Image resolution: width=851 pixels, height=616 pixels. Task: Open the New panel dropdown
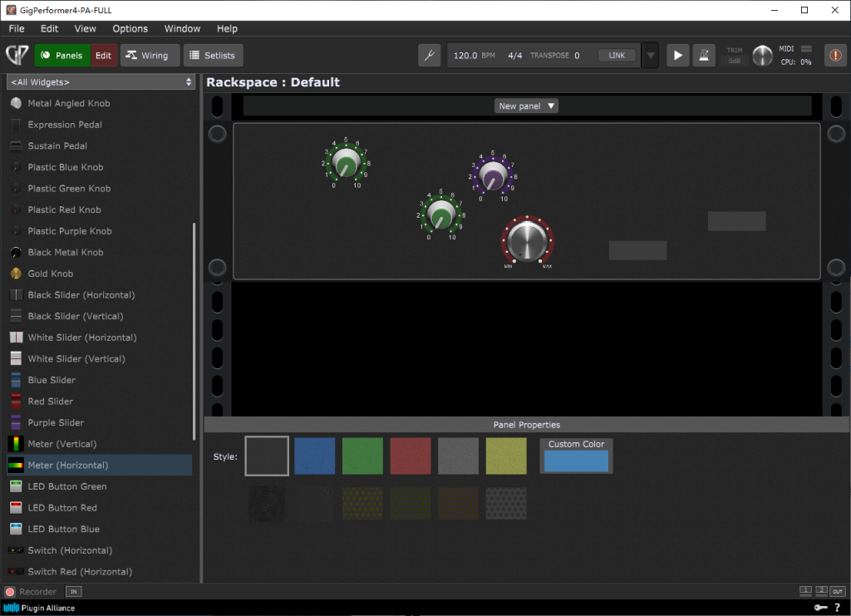(526, 106)
